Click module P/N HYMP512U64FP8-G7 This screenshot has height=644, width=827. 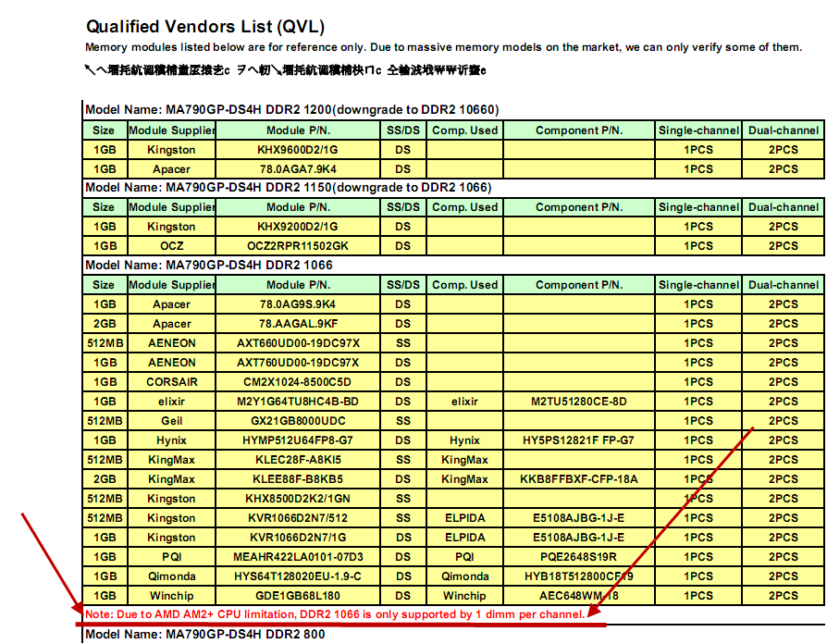[x=298, y=440]
